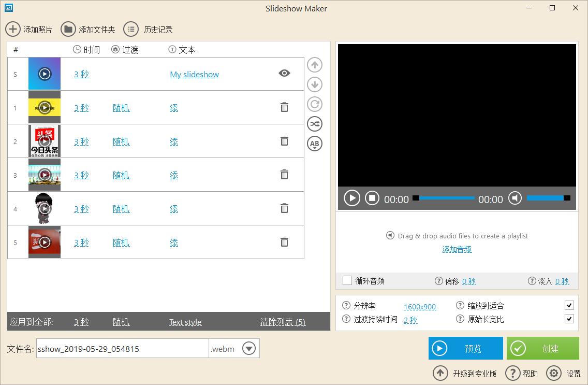Image resolution: width=588 pixels, height=385 pixels.
Task: Enable 循环音频 loop audio checkbox
Action: [347, 281]
